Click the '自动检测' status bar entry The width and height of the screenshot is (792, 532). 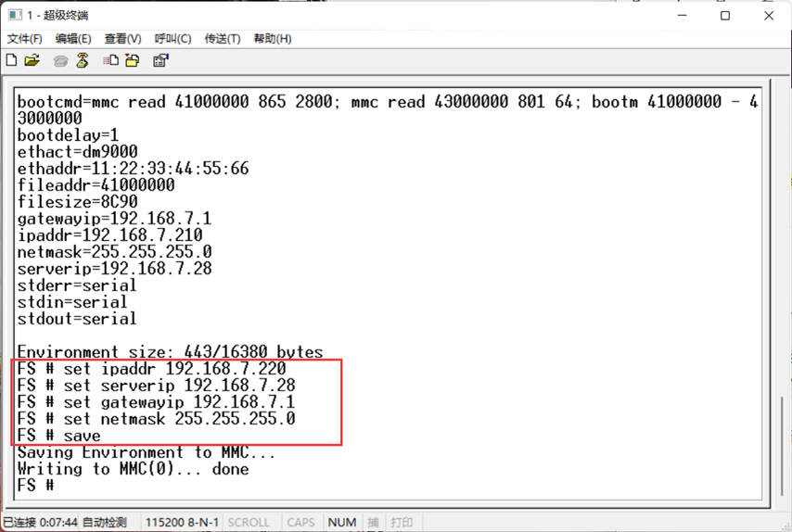pyautogui.click(x=104, y=522)
